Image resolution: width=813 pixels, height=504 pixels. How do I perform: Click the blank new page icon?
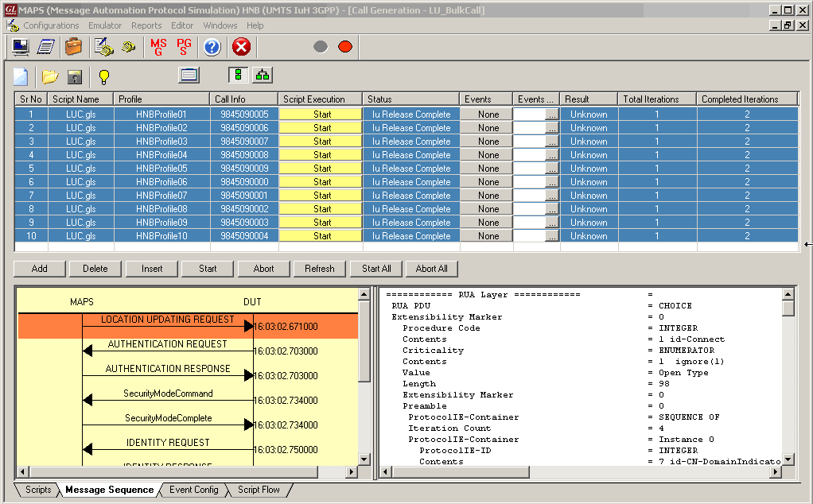tap(21, 76)
